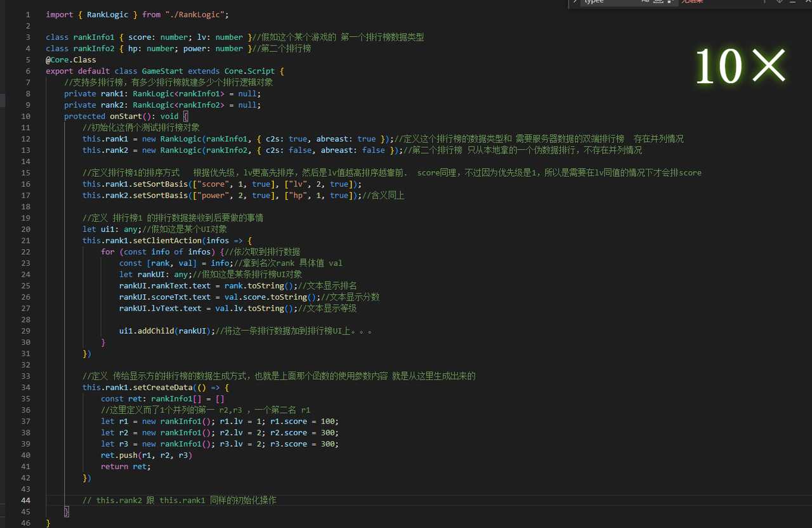The width and height of the screenshot is (812, 528).
Task: Click the 'let rankUI: any' declaration
Action: pos(155,274)
